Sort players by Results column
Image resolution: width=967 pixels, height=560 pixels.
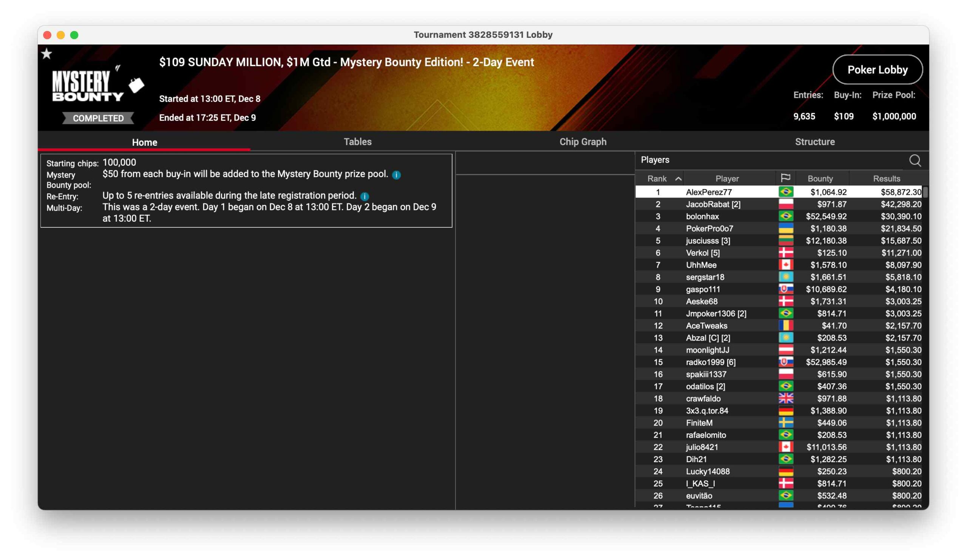887,179
